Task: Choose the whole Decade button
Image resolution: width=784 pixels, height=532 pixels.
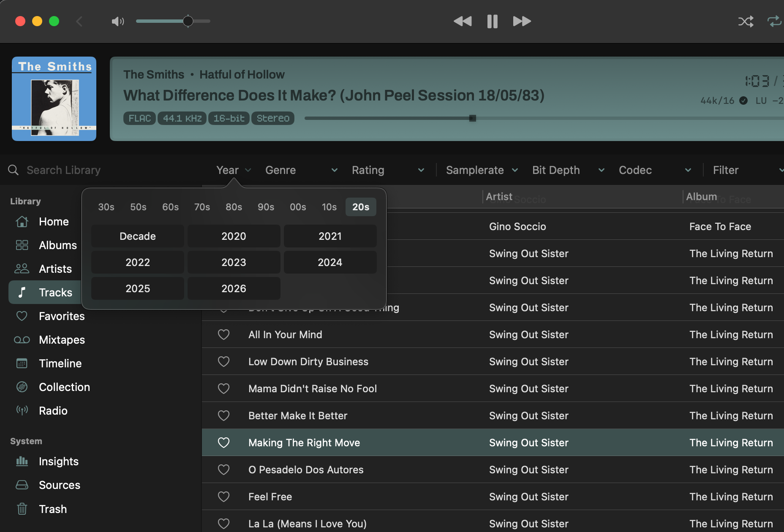Action: pos(138,236)
